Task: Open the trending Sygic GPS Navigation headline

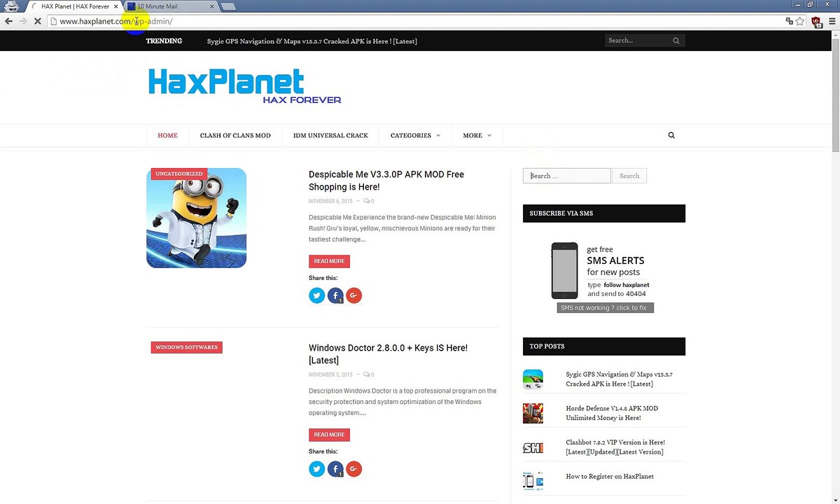Action: [312, 41]
